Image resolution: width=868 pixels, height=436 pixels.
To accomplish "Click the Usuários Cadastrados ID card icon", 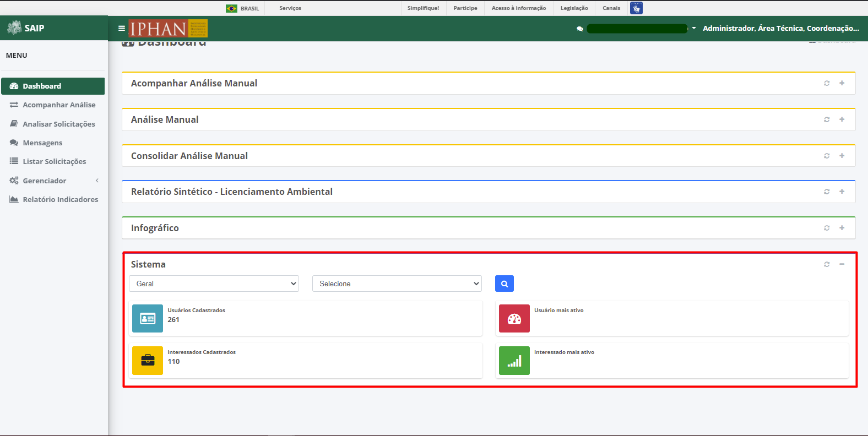I will click(x=148, y=318).
